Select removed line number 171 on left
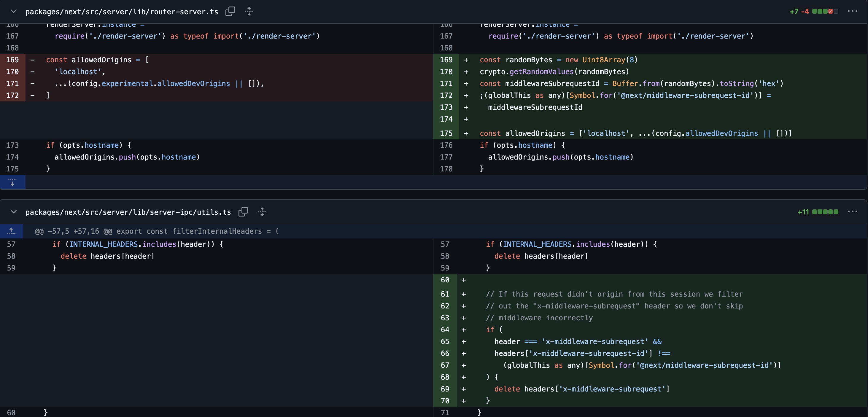The width and height of the screenshot is (868, 417). tap(12, 83)
